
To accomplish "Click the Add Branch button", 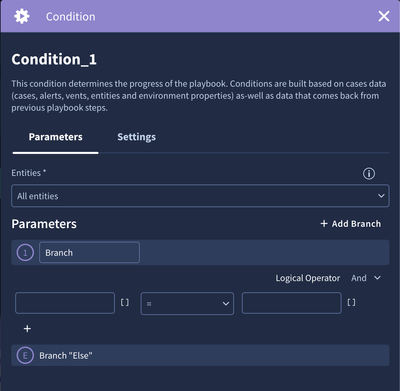I will [351, 224].
